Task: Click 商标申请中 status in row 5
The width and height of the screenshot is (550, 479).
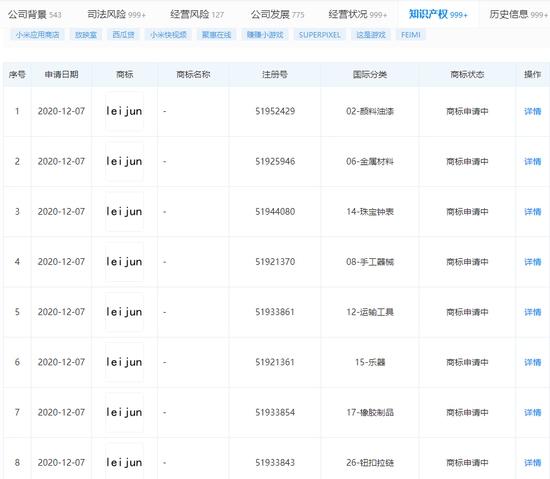Action: coord(467,312)
